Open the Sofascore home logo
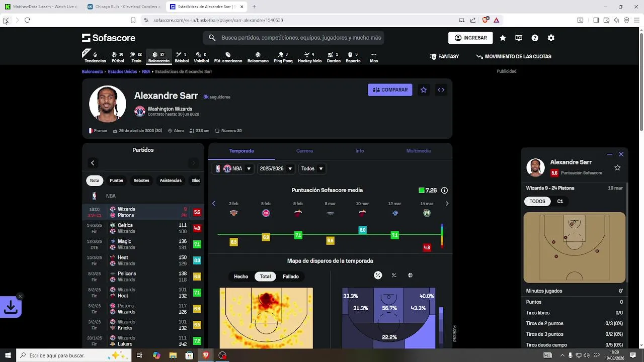This screenshot has height=362, width=644. [109, 38]
